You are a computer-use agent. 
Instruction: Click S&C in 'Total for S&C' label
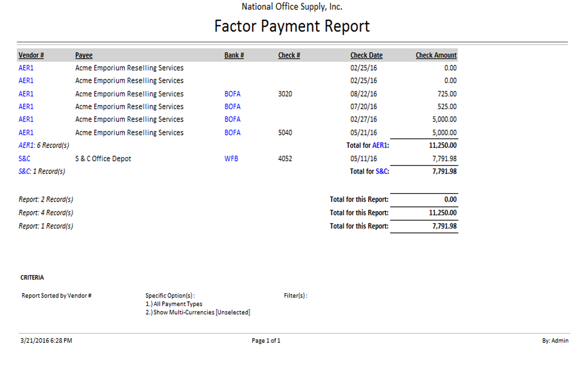click(381, 171)
